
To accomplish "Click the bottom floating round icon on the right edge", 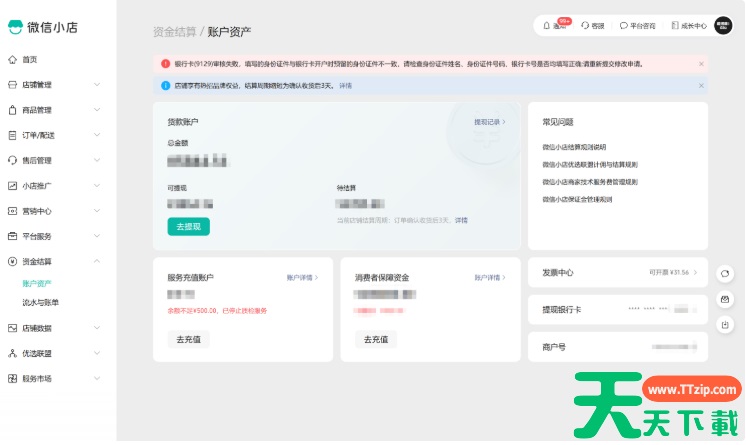I will point(724,324).
